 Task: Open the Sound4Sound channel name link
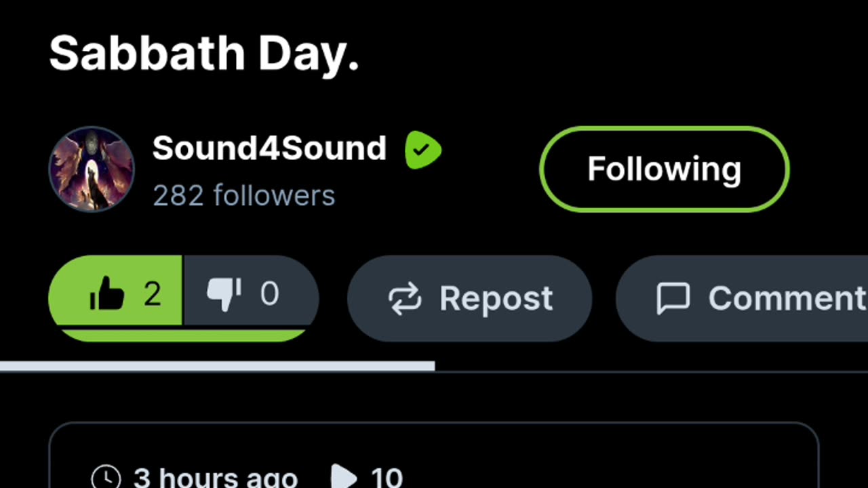point(269,148)
